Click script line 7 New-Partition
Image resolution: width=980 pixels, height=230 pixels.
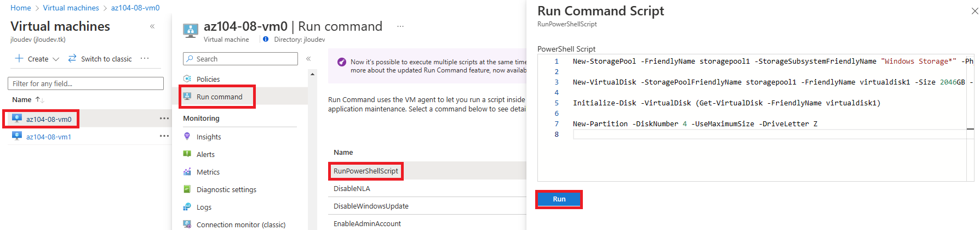tap(695, 124)
